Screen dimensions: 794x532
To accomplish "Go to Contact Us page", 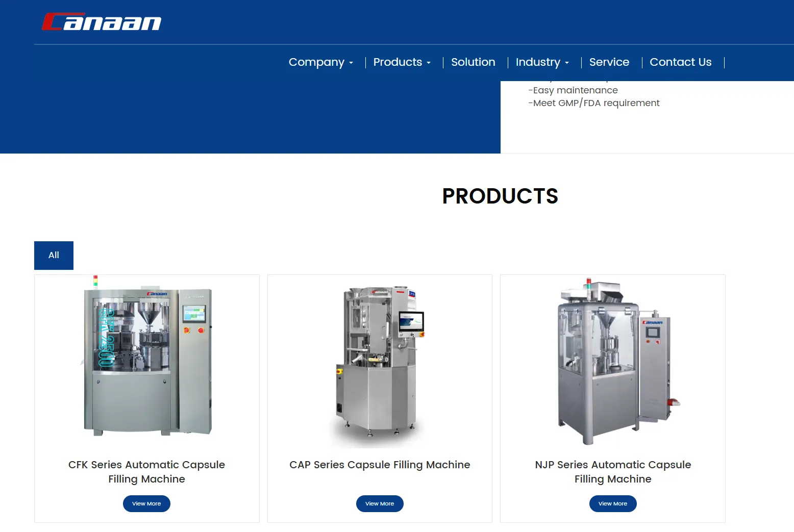I will (680, 62).
